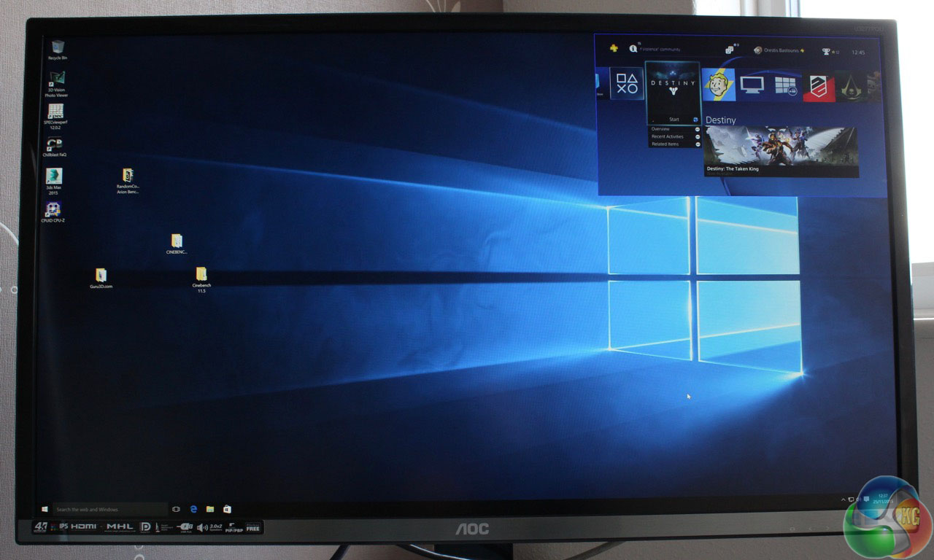Click the 'Search the web and Windows' box
The height and width of the screenshot is (560, 934).
pyautogui.click(x=109, y=509)
